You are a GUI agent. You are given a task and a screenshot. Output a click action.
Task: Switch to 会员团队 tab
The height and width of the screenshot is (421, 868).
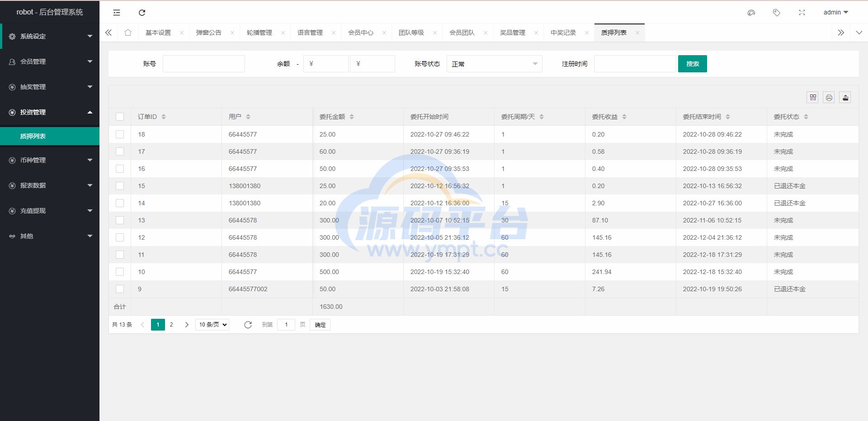462,33
